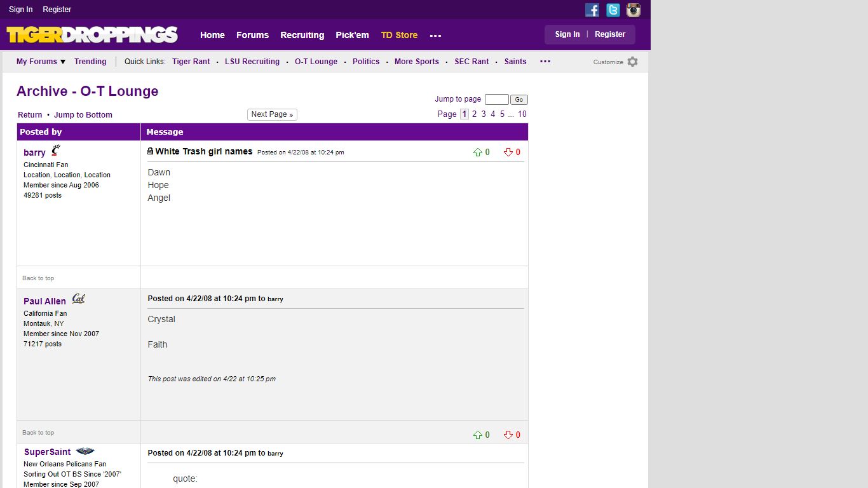The image size is (868, 488).
Task: Go to page 10 of the thread
Action: pos(522,114)
